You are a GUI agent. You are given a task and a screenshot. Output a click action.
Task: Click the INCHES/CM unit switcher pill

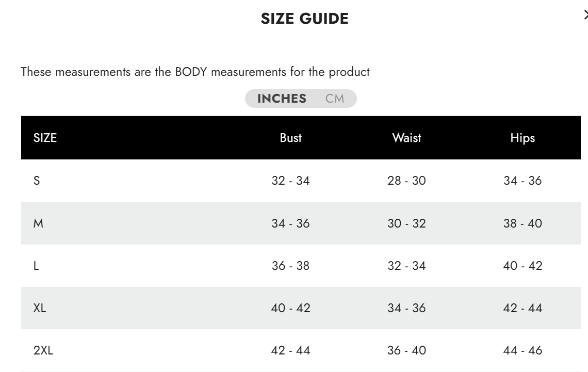click(x=302, y=99)
